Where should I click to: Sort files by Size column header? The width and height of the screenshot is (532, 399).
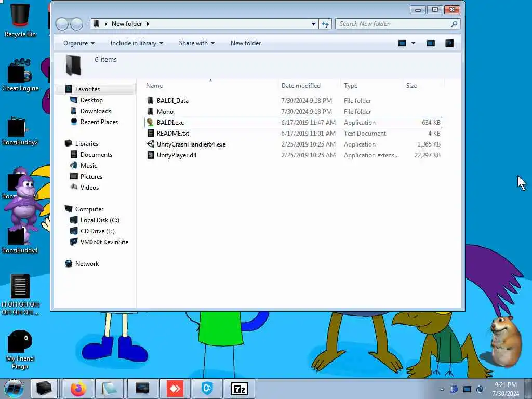[x=411, y=86]
